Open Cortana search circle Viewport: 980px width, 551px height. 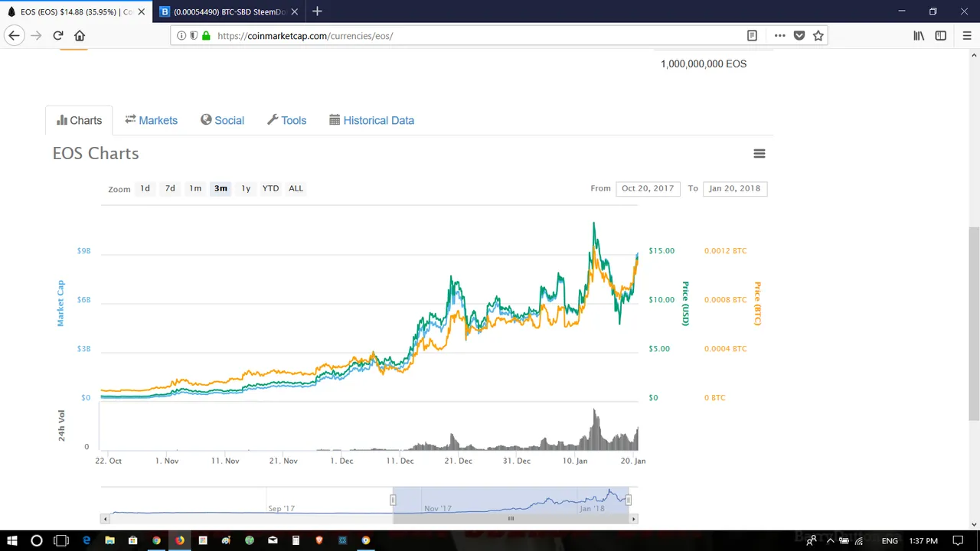36,540
